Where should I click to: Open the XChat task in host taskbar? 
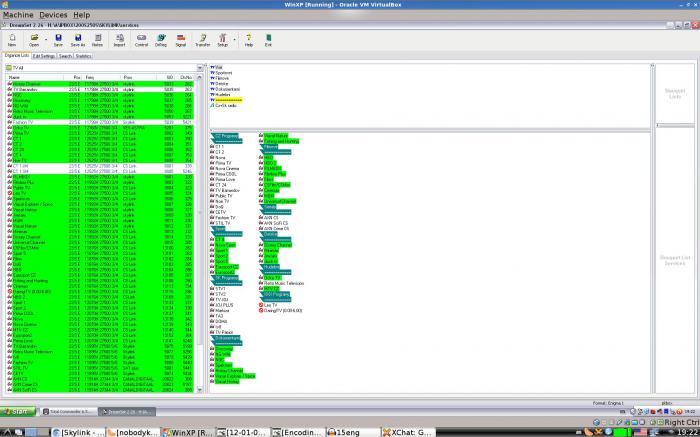pos(408,432)
